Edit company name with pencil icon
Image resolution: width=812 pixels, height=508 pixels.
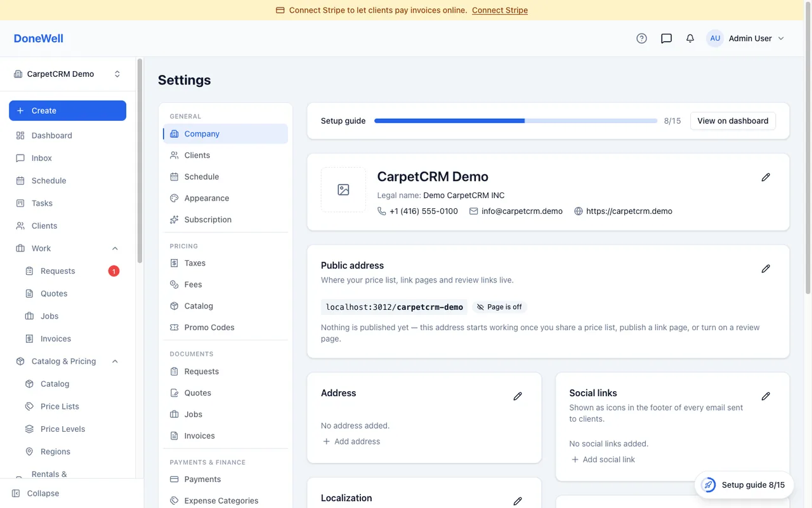click(766, 177)
